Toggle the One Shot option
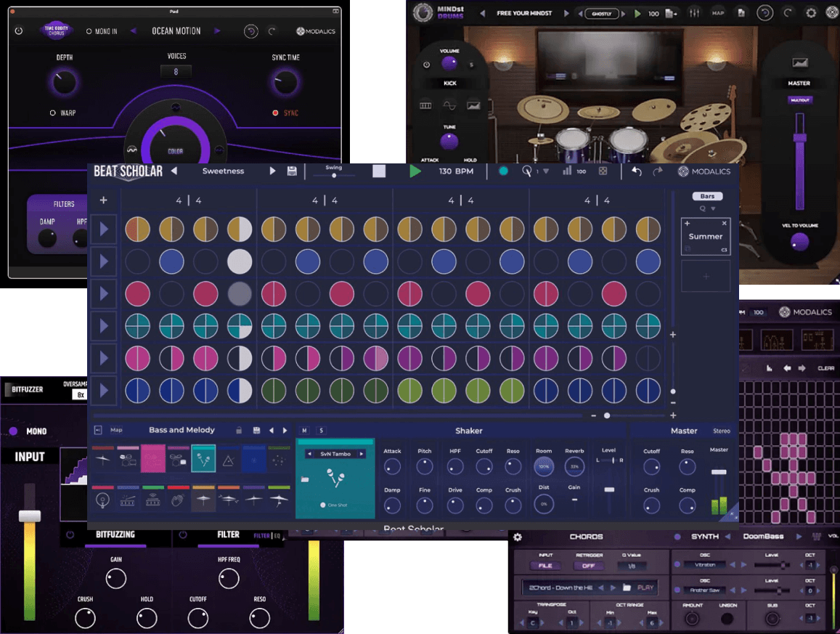840x634 pixels. pyautogui.click(x=334, y=505)
